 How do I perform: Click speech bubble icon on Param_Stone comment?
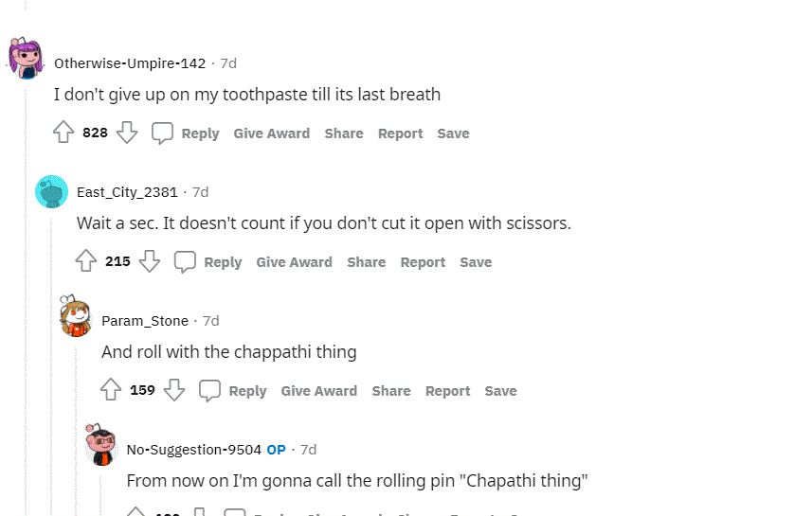tap(209, 391)
